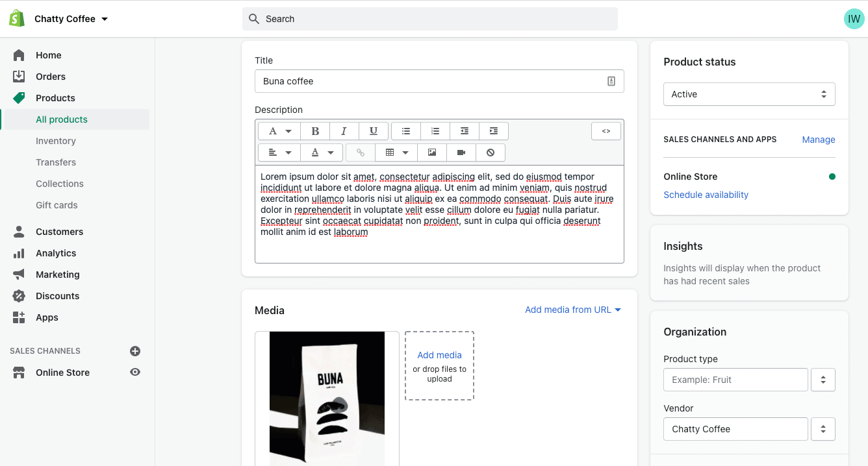This screenshot has width=868, height=466.
Task: Click the Product type input field
Action: pos(735,380)
